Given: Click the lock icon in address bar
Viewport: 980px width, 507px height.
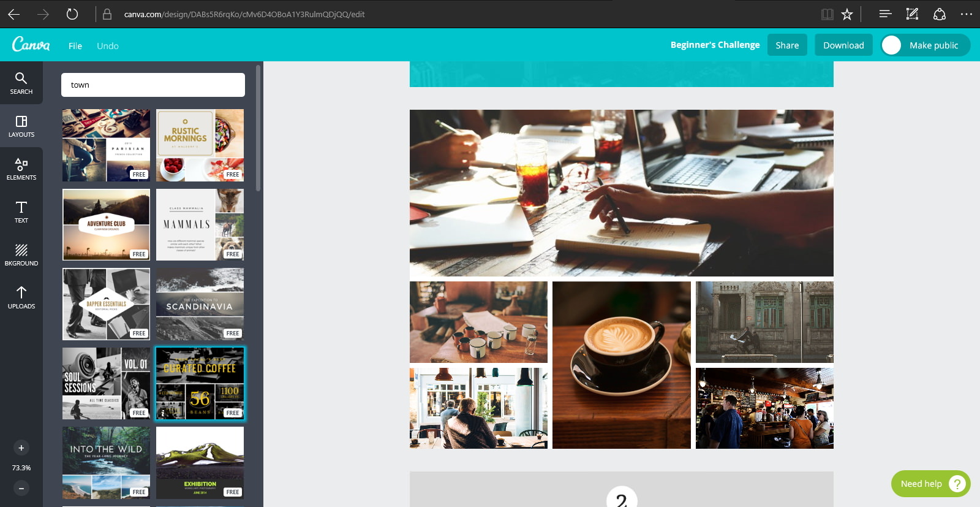Looking at the screenshot, I should pos(107,14).
